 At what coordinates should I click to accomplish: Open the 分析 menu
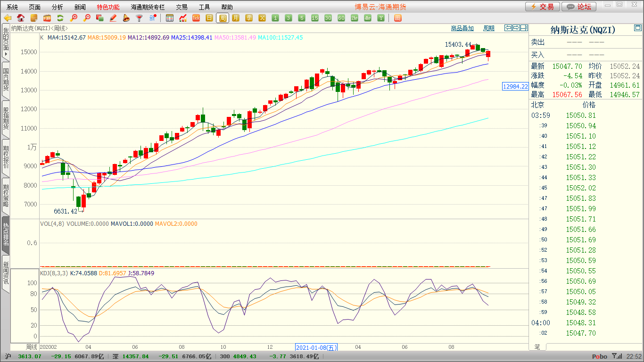[57, 7]
